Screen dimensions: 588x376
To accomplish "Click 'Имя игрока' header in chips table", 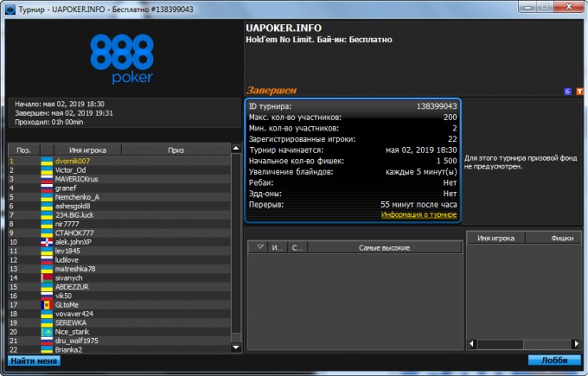I will click(x=496, y=238).
